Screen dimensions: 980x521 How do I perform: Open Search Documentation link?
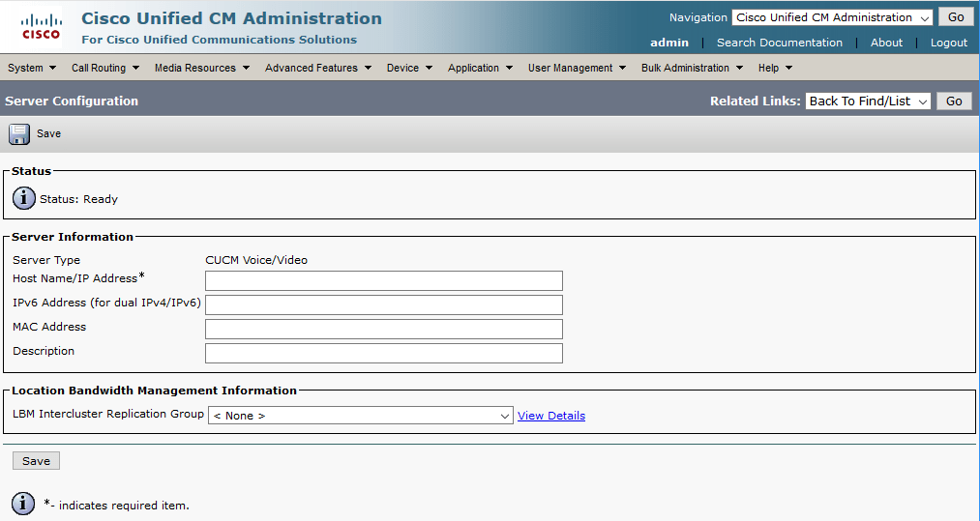[780, 43]
